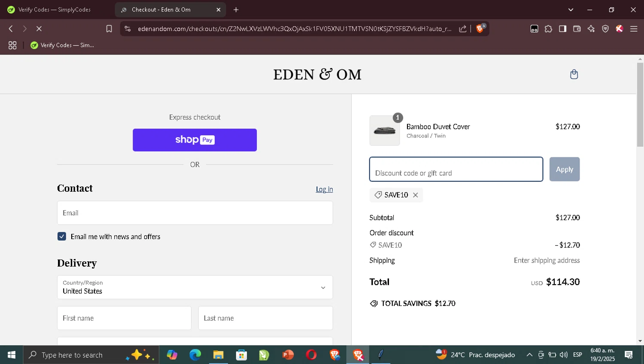Image resolution: width=644 pixels, height=364 pixels.
Task: Open volume control in system tray
Action: coord(564,355)
